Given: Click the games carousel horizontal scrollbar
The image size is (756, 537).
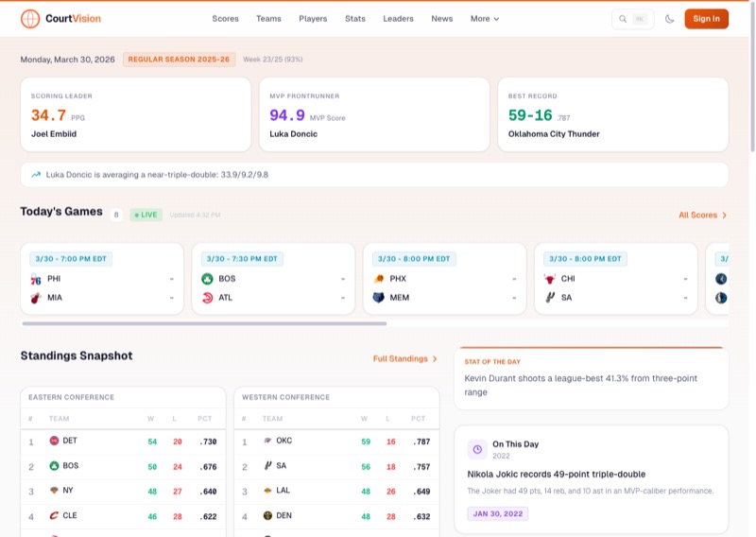Looking at the screenshot, I should tap(204, 323).
